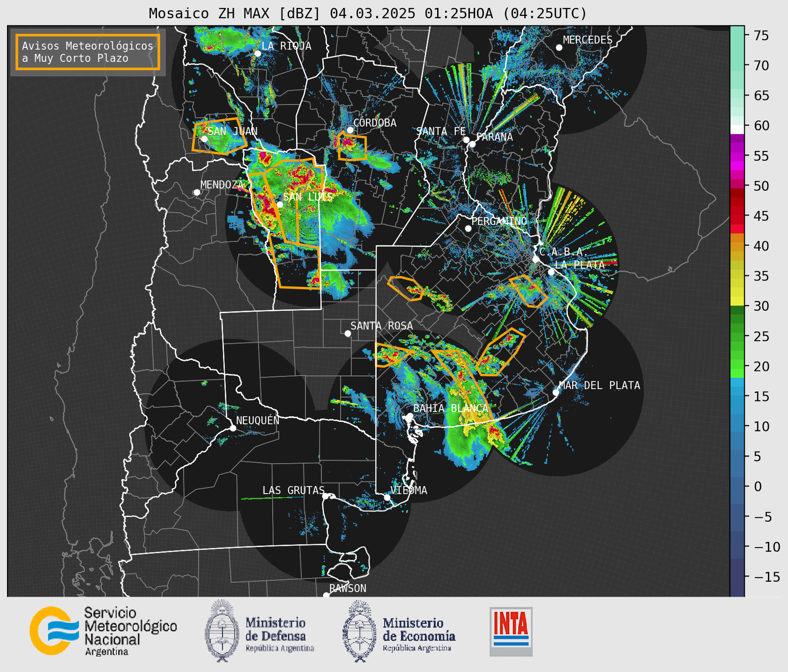Click the VIEDMA city label
Viewport: 788px width, 672px height.
coord(409,490)
